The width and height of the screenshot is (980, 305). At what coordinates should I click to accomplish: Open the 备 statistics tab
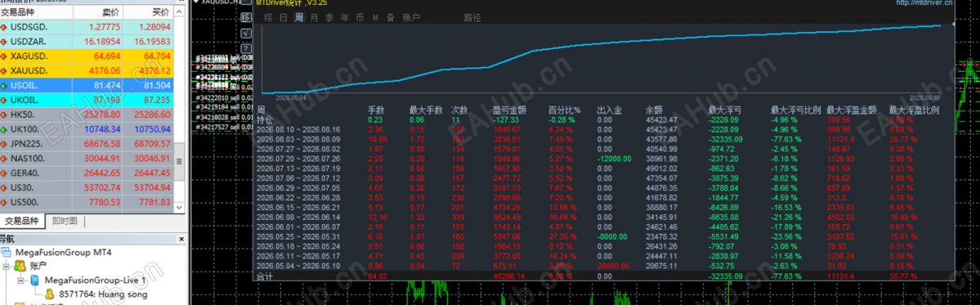tap(391, 17)
